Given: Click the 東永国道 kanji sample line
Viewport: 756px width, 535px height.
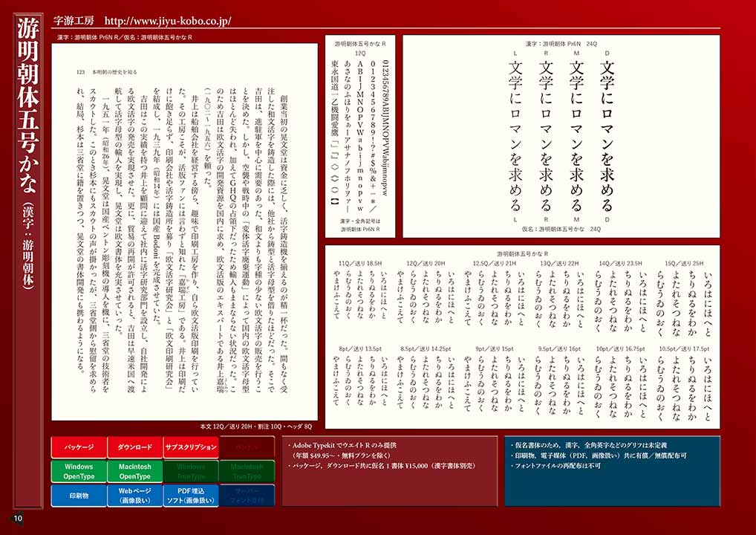Looking at the screenshot, I should [x=335, y=134].
